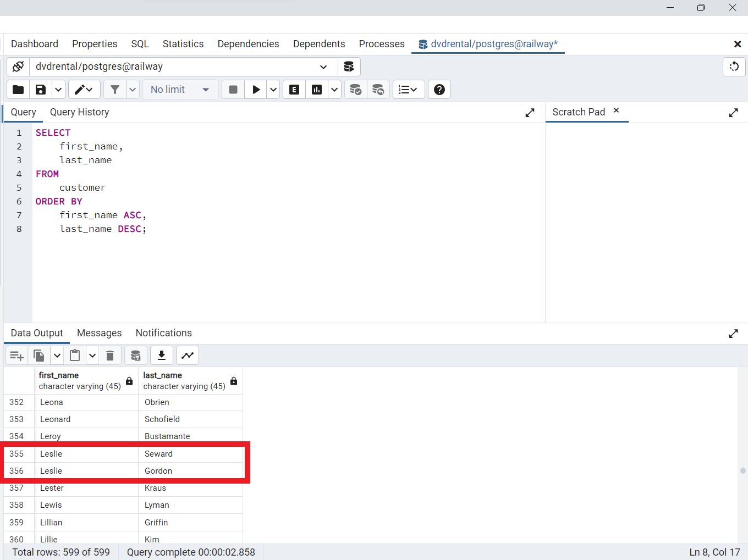Switch to the Dependents tab
The image size is (748, 560).
pos(319,44)
